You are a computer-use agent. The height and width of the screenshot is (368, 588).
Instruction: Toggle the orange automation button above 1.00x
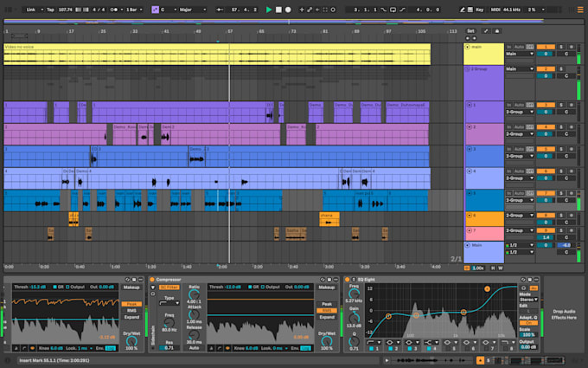[467, 268]
